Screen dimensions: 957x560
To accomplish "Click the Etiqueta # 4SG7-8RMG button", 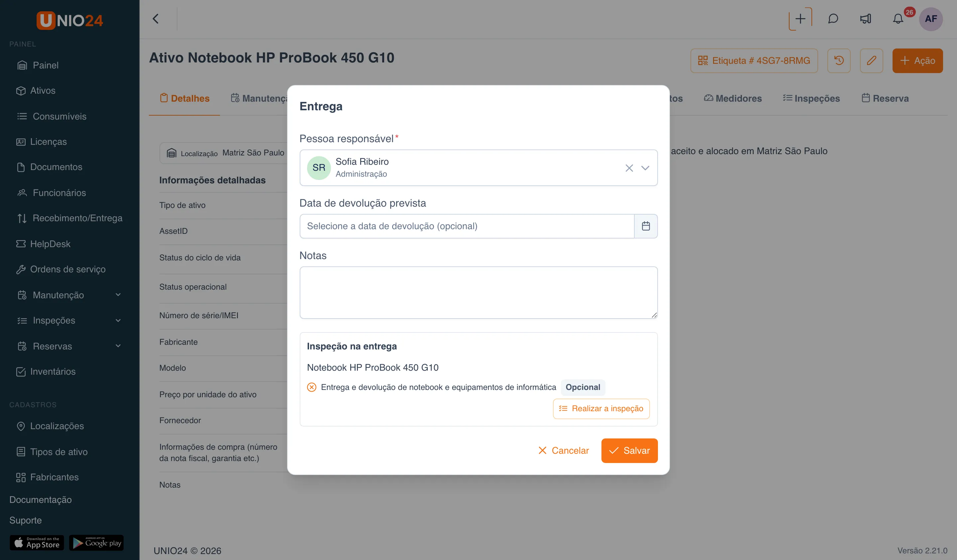I will (x=754, y=61).
